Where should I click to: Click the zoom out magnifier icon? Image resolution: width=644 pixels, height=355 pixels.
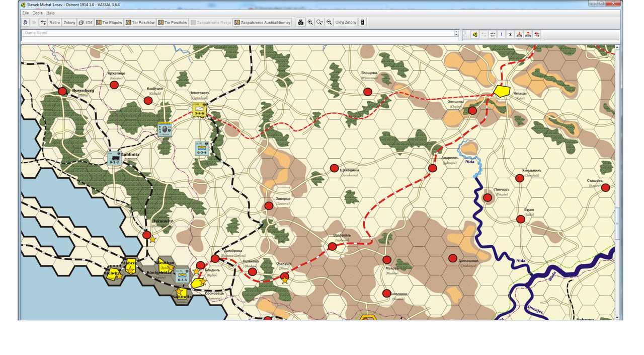pyautogui.click(x=329, y=23)
